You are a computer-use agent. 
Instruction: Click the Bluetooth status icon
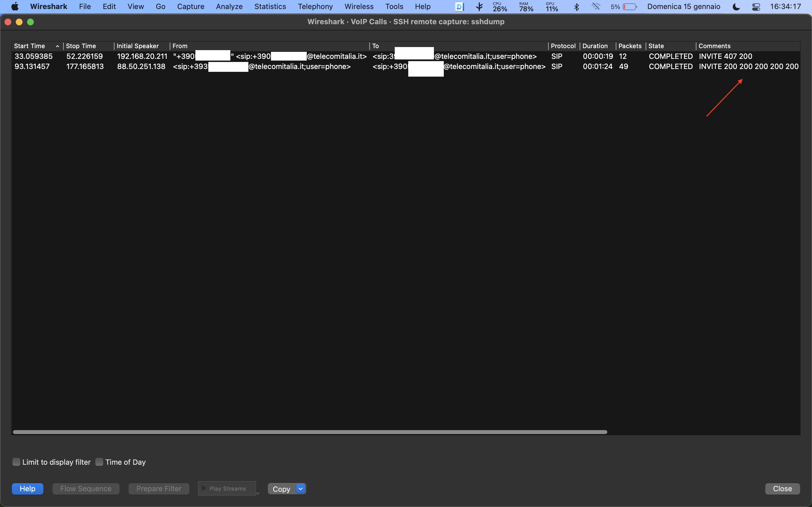[576, 7]
